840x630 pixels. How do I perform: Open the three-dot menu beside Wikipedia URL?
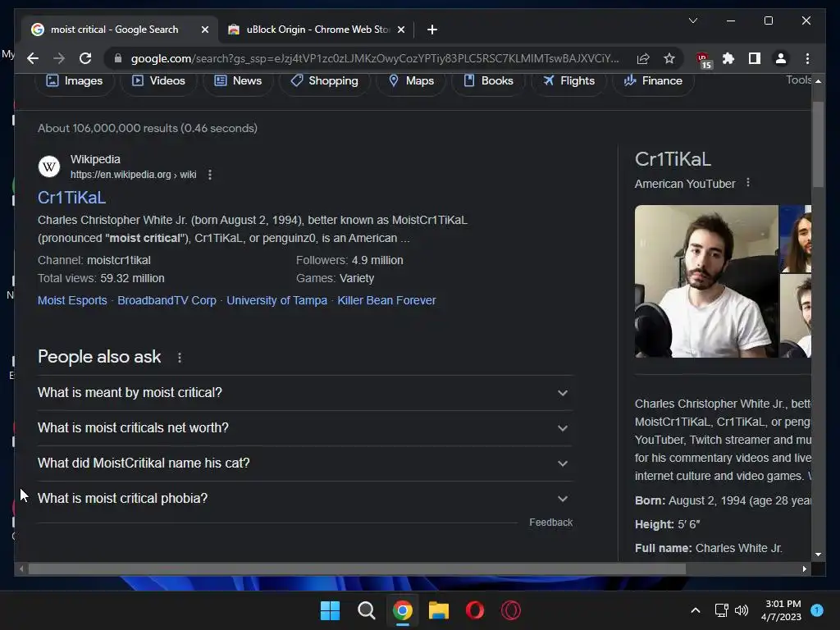pyautogui.click(x=210, y=175)
